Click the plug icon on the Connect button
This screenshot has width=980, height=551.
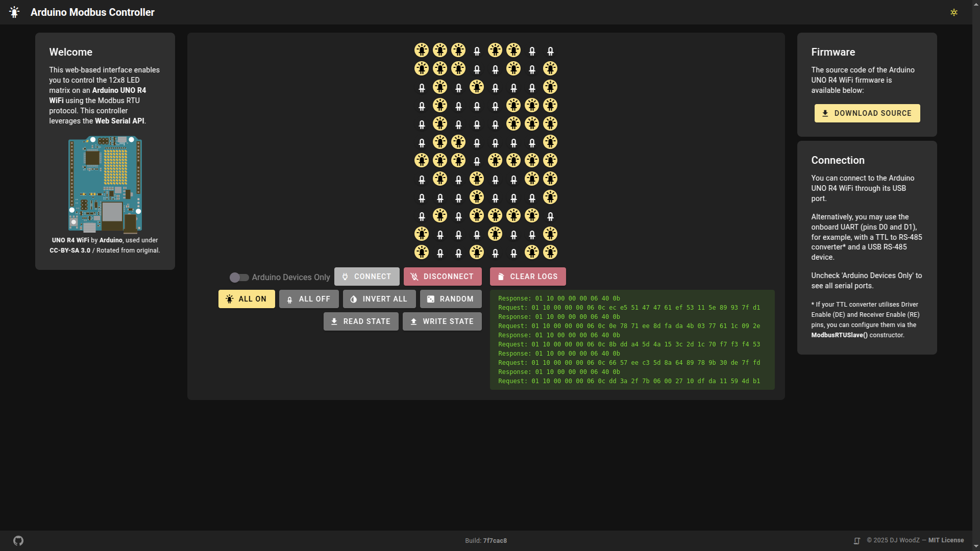click(346, 276)
